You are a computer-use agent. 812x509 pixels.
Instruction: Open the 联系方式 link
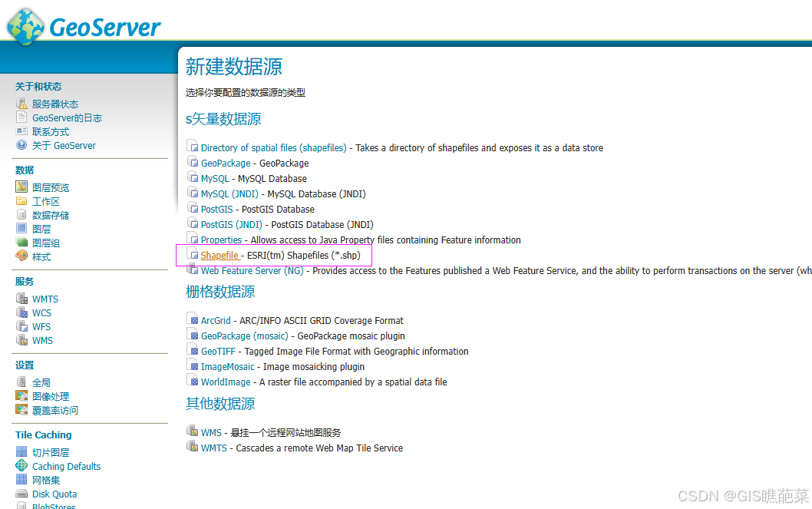pos(51,132)
